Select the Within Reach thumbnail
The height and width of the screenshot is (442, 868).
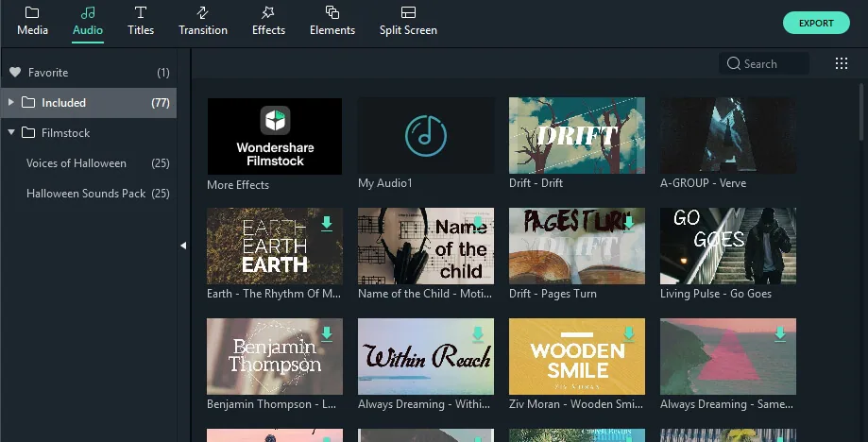[426, 356]
